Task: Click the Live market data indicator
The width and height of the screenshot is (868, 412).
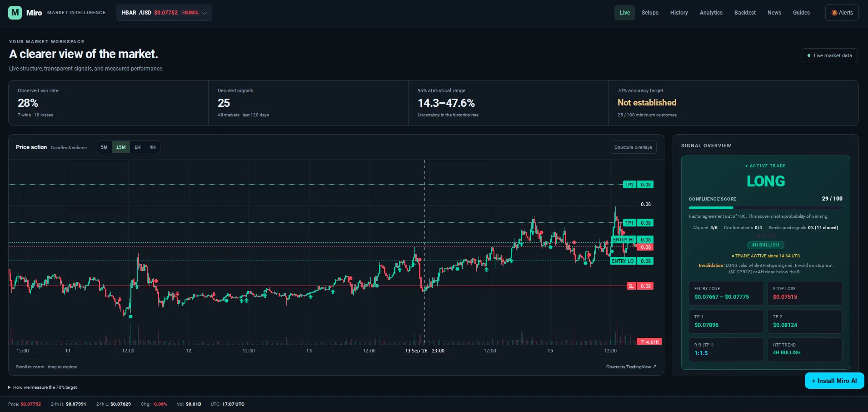Action: [829, 55]
